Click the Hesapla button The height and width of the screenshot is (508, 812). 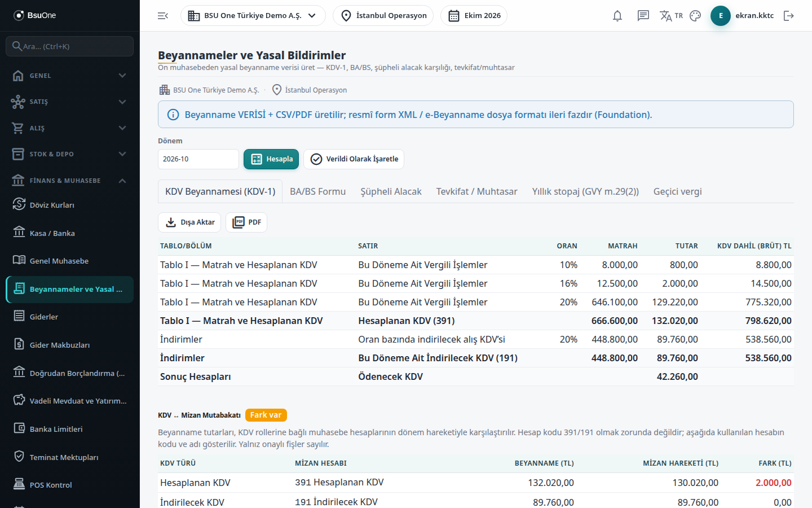pyautogui.click(x=271, y=159)
